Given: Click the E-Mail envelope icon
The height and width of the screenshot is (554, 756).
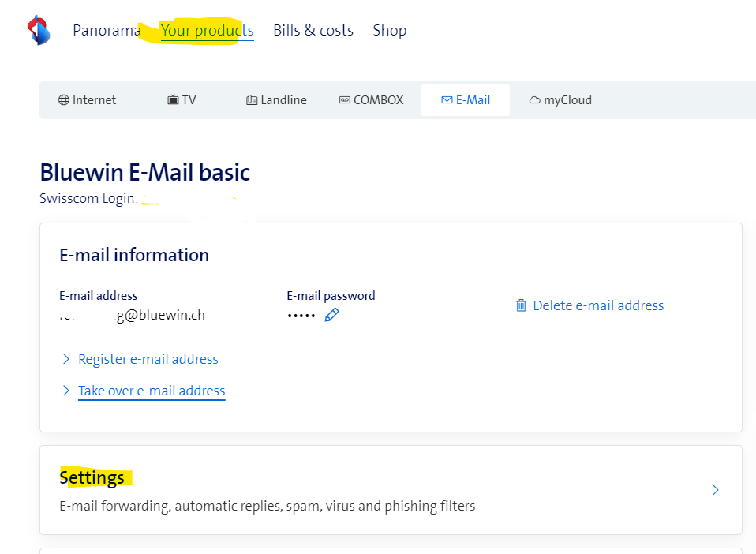Looking at the screenshot, I should tap(447, 100).
